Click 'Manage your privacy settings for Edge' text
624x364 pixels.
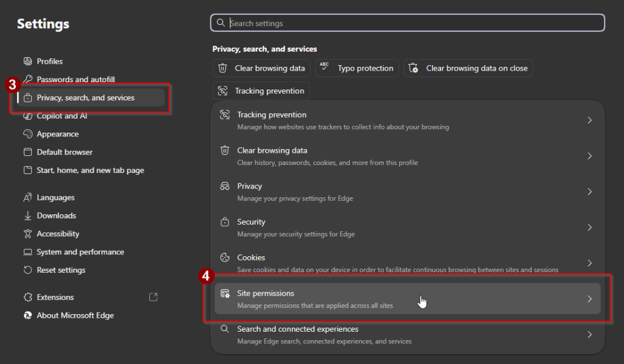295,198
